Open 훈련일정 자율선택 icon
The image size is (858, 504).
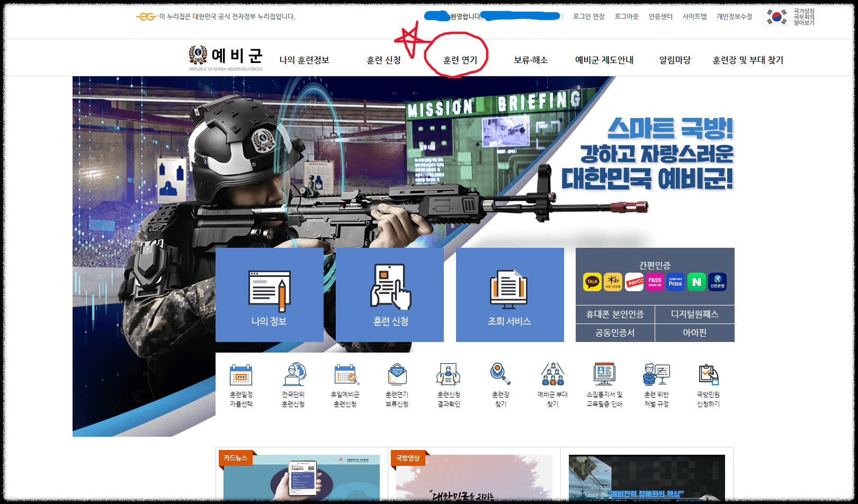coord(241,384)
